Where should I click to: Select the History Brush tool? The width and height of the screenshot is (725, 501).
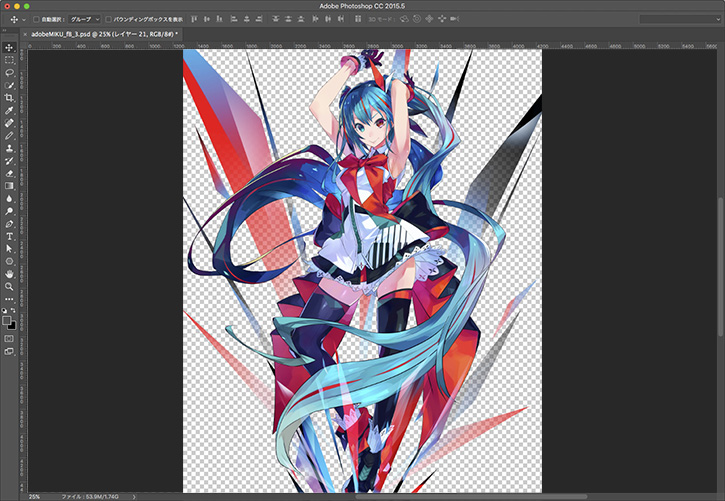pos(9,161)
